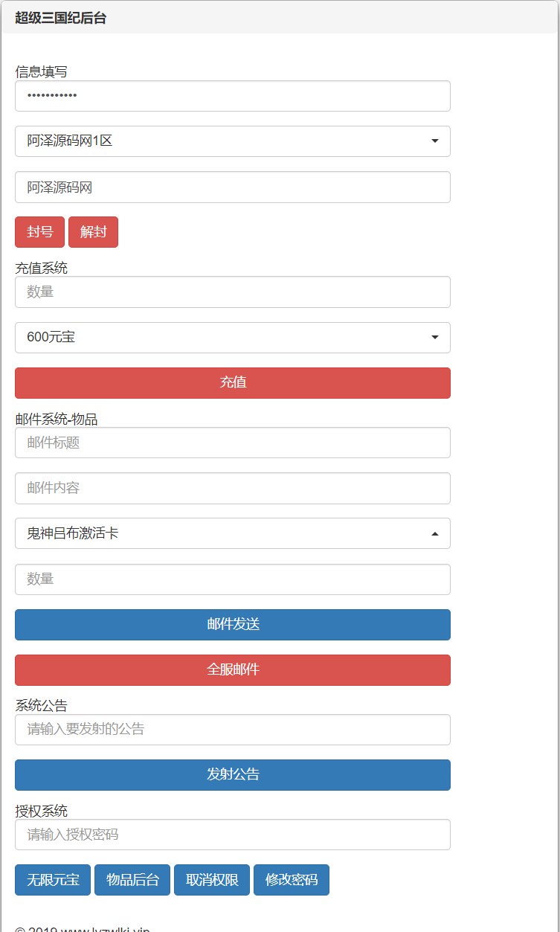
Task: Focus the 请输入授权密码 input field
Action: [x=232, y=835]
